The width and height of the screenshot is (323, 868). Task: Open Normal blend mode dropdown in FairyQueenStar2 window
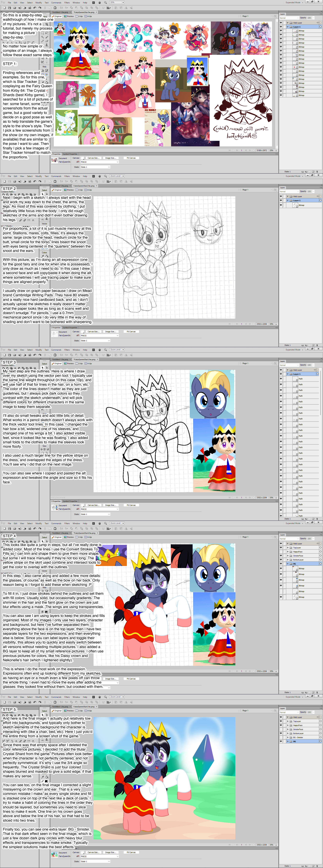pos(289,191)
